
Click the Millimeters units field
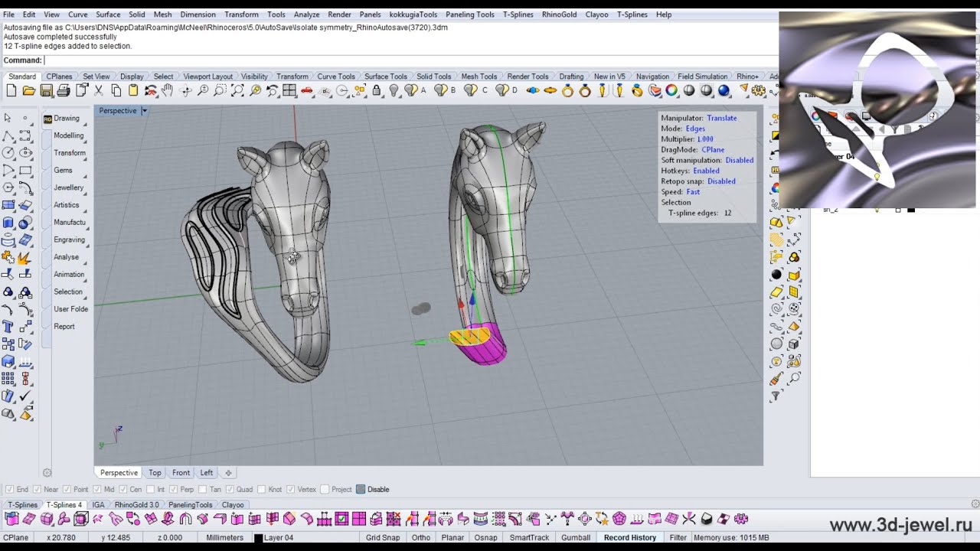click(225, 538)
